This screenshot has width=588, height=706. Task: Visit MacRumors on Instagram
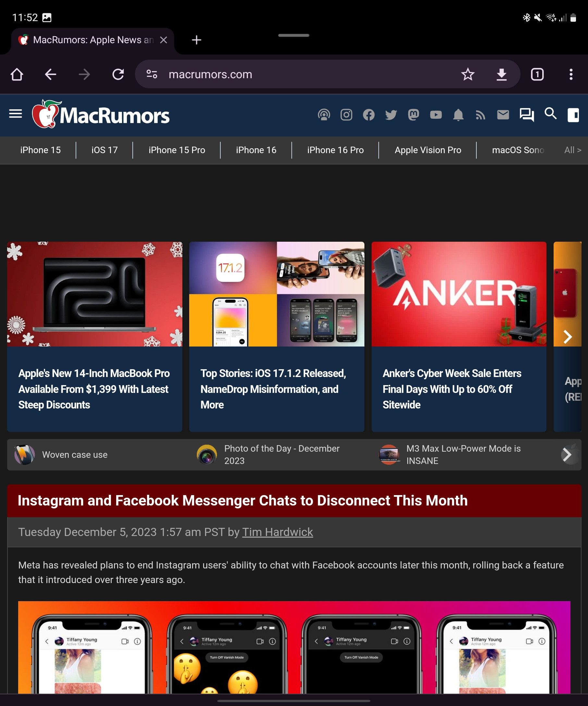click(346, 115)
